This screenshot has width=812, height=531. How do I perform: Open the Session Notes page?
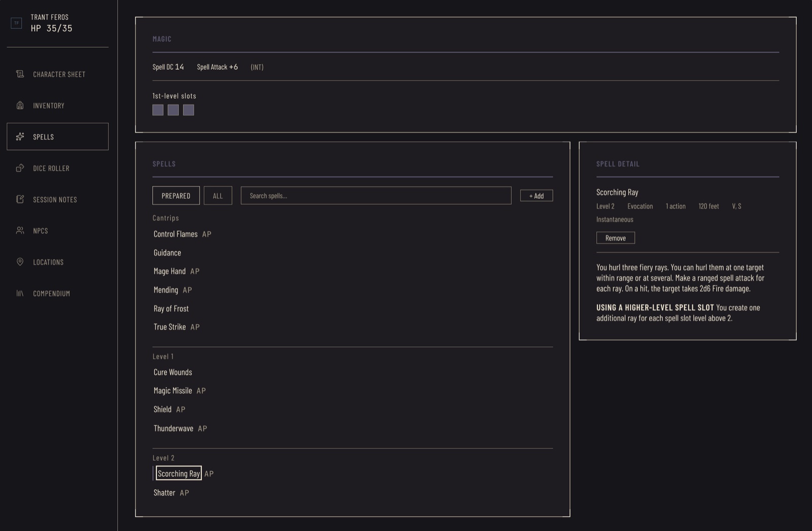click(x=58, y=200)
